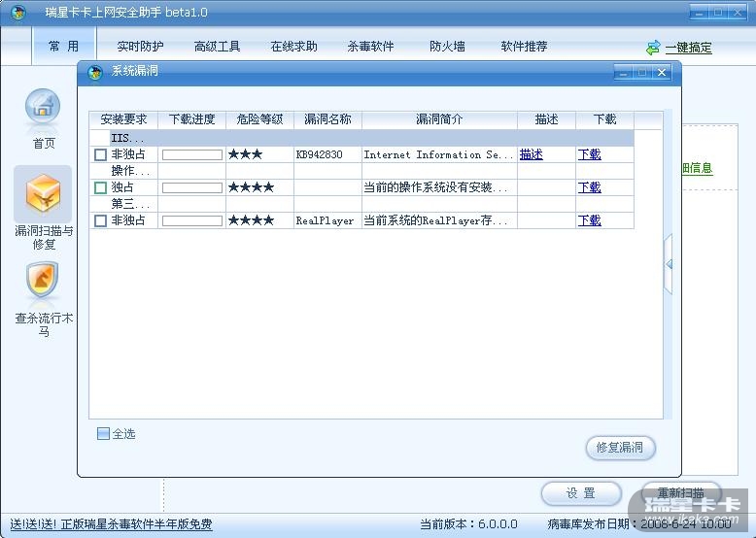756x538 pixels.
Task: Click the 设置 button
Action: tap(580, 493)
